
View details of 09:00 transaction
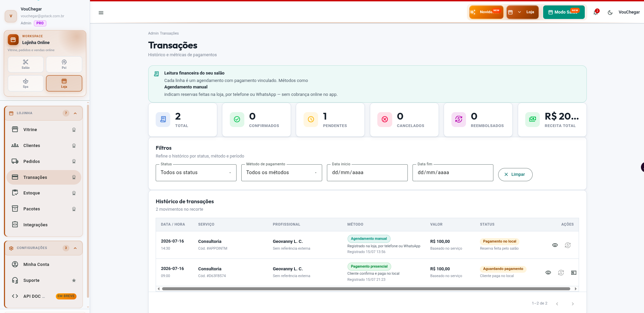click(x=548, y=273)
